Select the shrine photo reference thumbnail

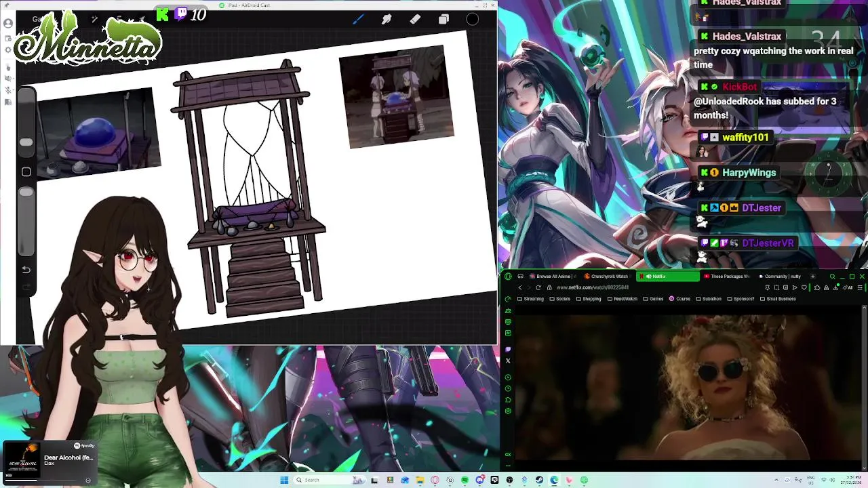tap(397, 96)
